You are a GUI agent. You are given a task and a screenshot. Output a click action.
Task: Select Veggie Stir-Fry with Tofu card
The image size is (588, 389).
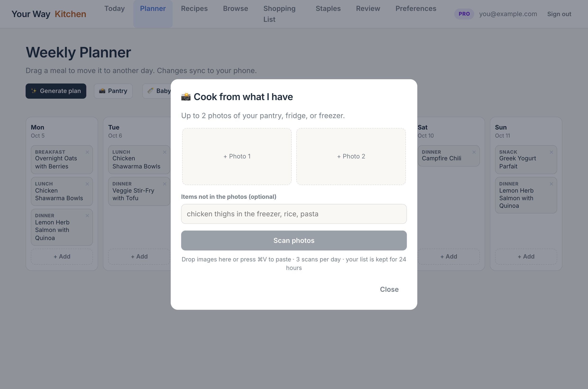(139, 191)
